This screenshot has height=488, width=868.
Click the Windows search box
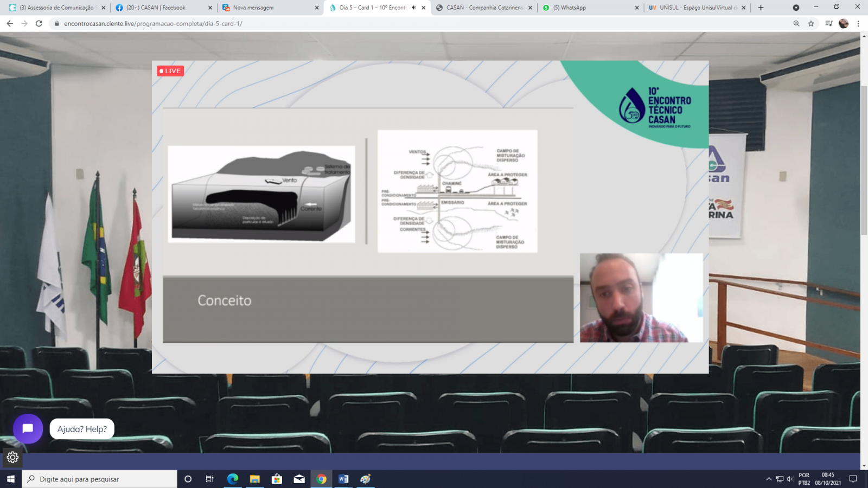click(x=100, y=479)
